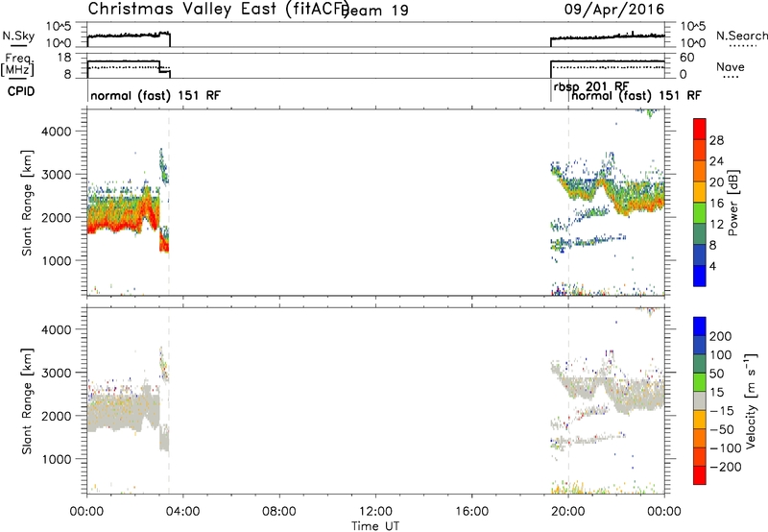Click the 4000 tick in the power panel
The width and height of the screenshot is (768, 532).
click(57, 132)
